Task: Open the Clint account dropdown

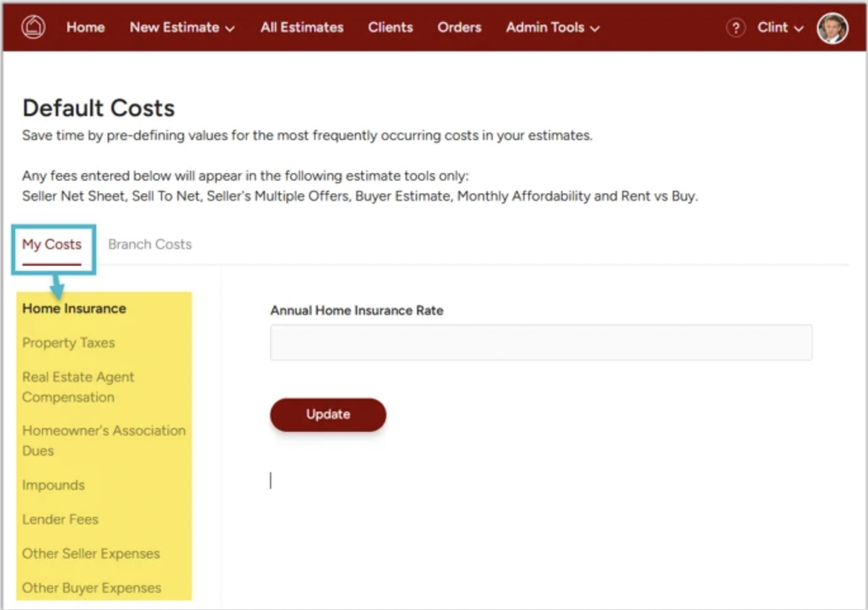Action: click(780, 27)
